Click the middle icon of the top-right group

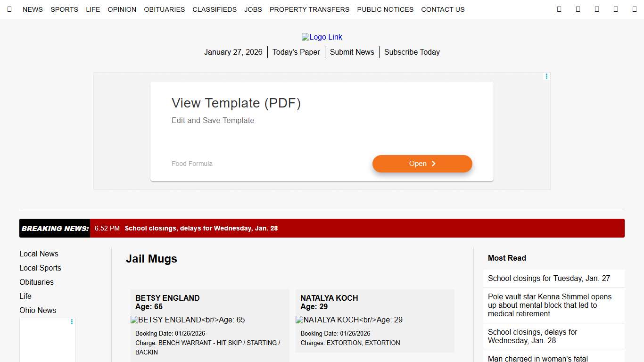tap(597, 9)
